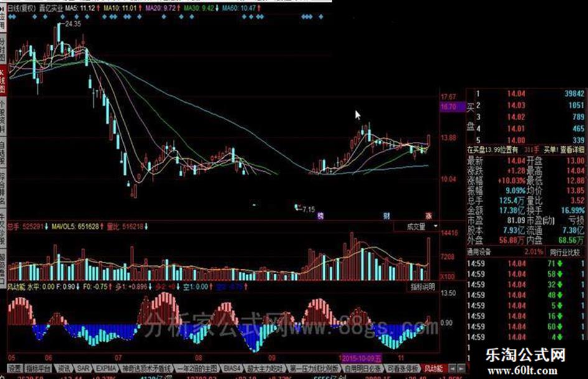Viewport: 588px width, 379px height.
Task: Select the EXPMA indicator tab
Action: coord(105,369)
